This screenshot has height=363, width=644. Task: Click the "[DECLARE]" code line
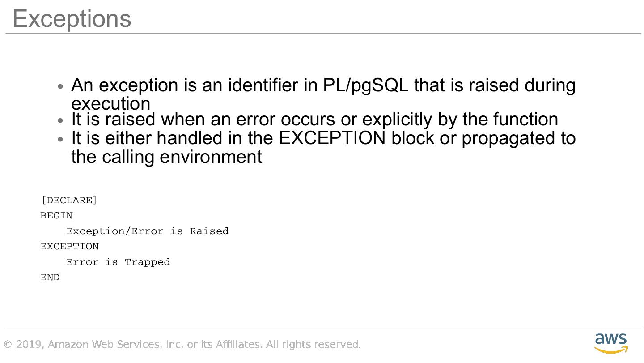[x=69, y=200]
